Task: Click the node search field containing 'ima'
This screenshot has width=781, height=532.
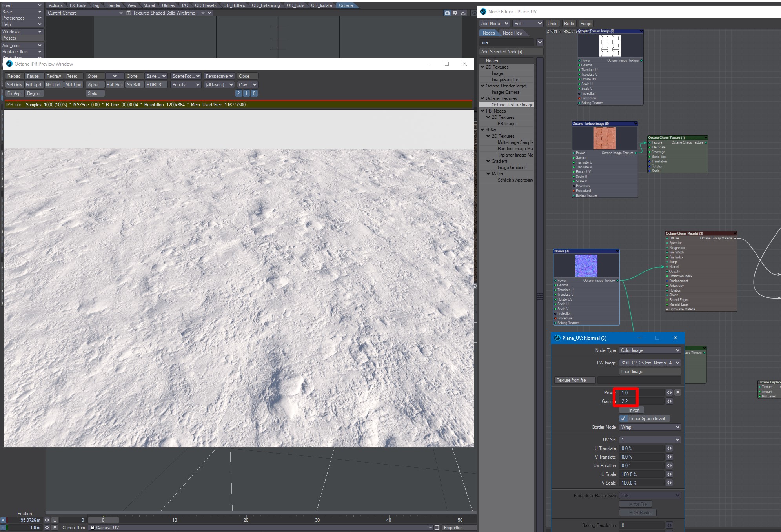Action: pyautogui.click(x=507, y=42)
